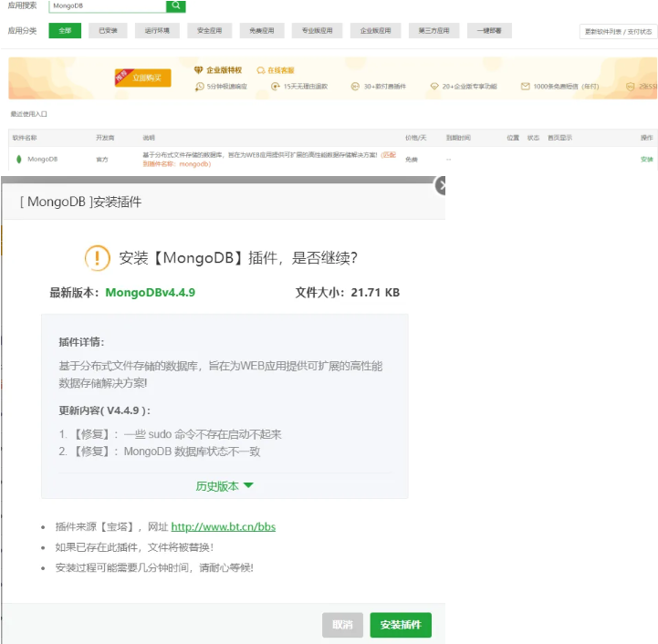The height and width of the screenshot is (644, 658).
Task: Click the 30+款付费插件 icon
Action: (355, 87)
